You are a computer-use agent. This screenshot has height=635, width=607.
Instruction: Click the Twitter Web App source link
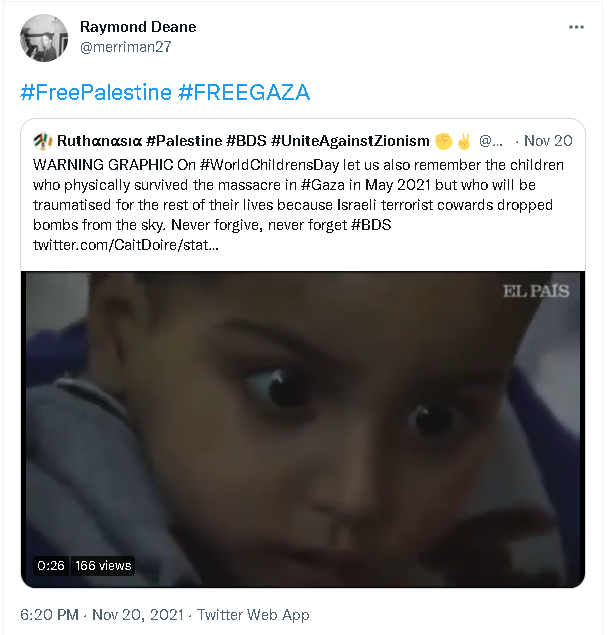click(253, 615)
